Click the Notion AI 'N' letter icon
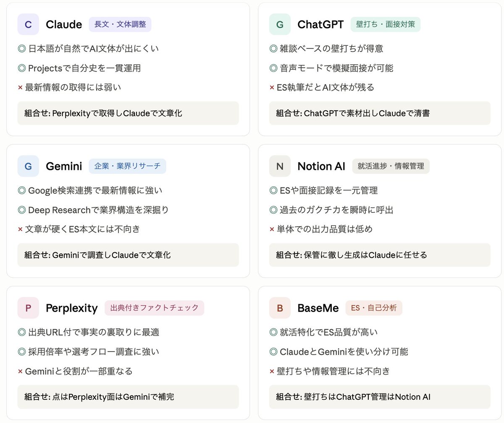The height and width of the screenshot is (423, 504). click(280, 166)
